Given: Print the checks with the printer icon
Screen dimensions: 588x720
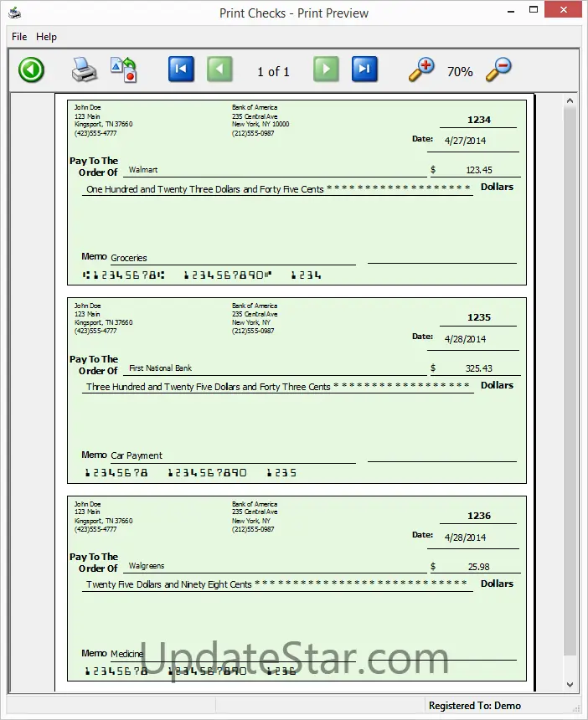Looking at the screenshot, I should (85, 69).
